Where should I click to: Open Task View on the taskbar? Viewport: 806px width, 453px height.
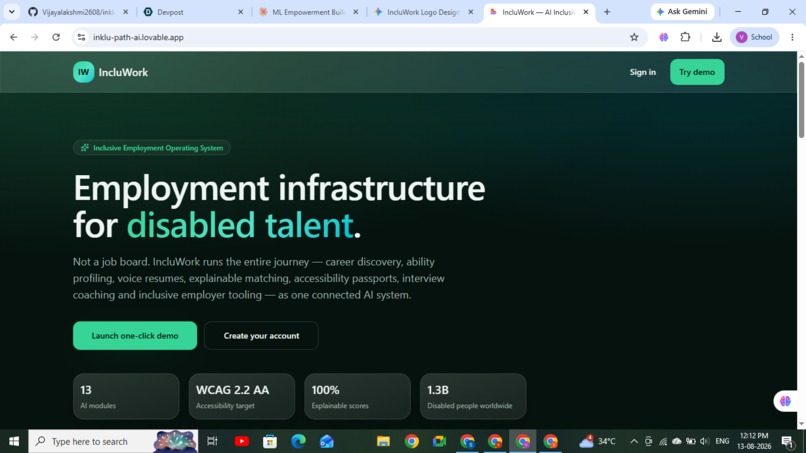coord(212,441)
